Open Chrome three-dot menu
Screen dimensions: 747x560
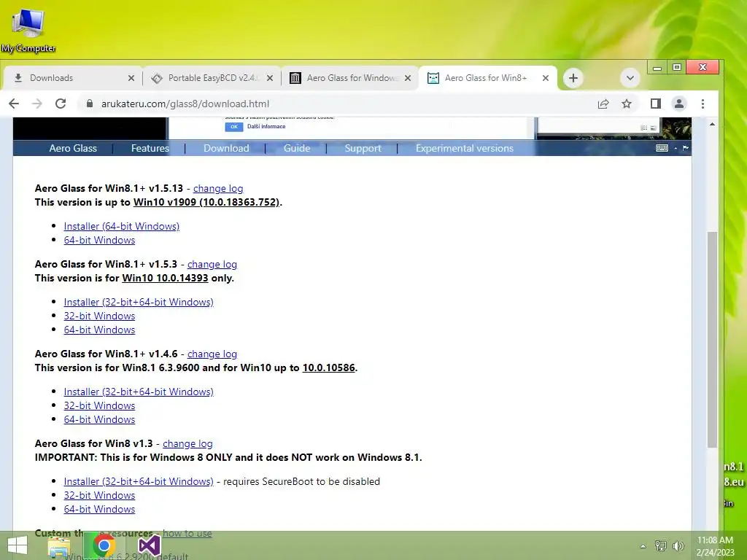[x=703, y=104]
